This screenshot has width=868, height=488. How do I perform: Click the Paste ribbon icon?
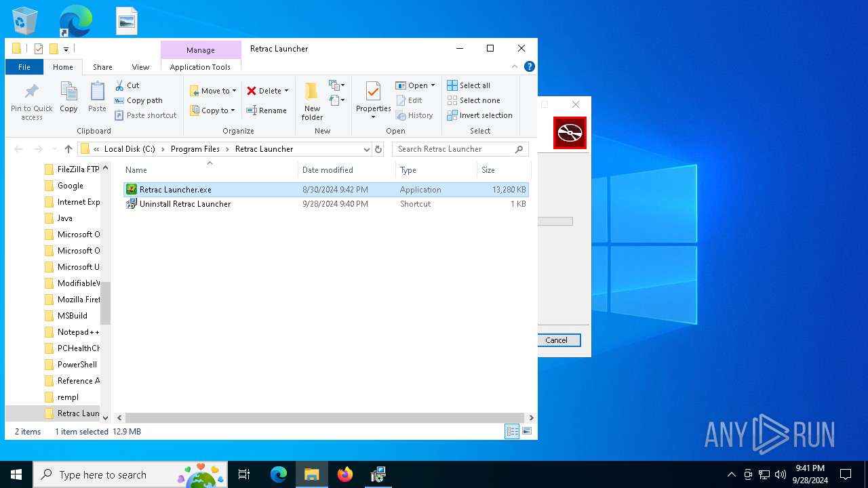tap(97, 98)
